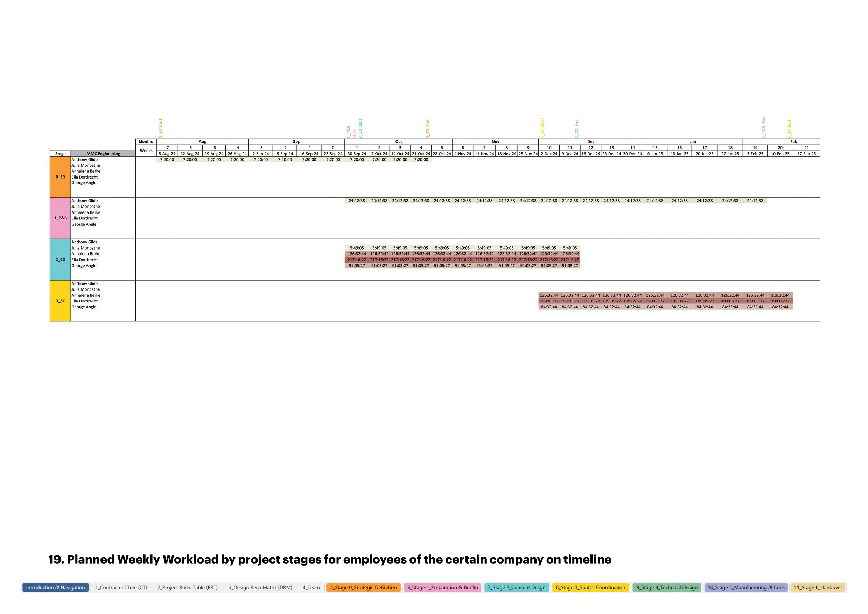Select the yellow 3_SC stage cell
Viewport: 868px width, 614px height.
[x=60, y=301]
